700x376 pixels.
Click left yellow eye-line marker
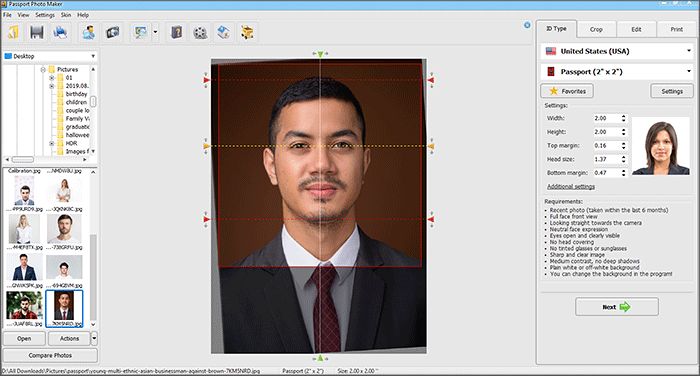[206, 146]
